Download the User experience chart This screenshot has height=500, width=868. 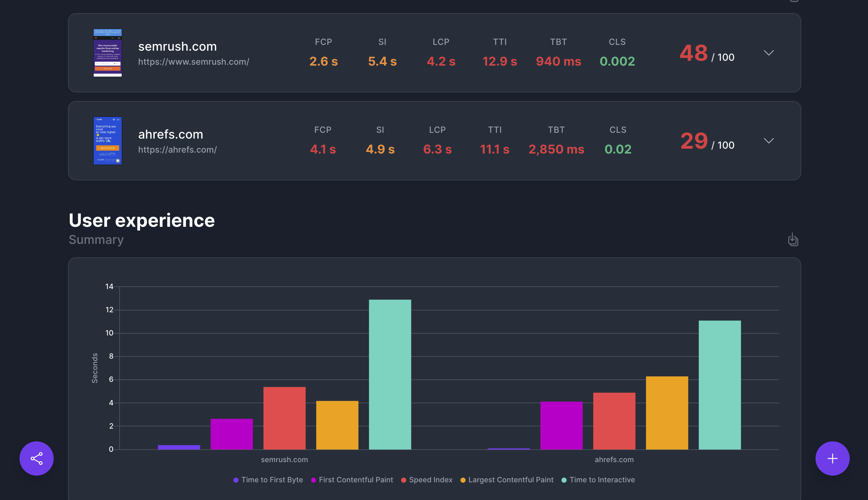[x=793, y=240]
